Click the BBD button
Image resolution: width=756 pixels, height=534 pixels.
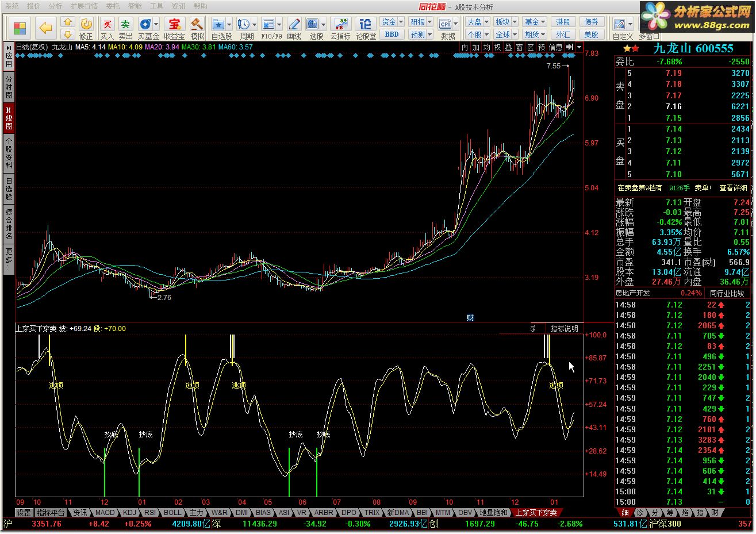point(392,34)
